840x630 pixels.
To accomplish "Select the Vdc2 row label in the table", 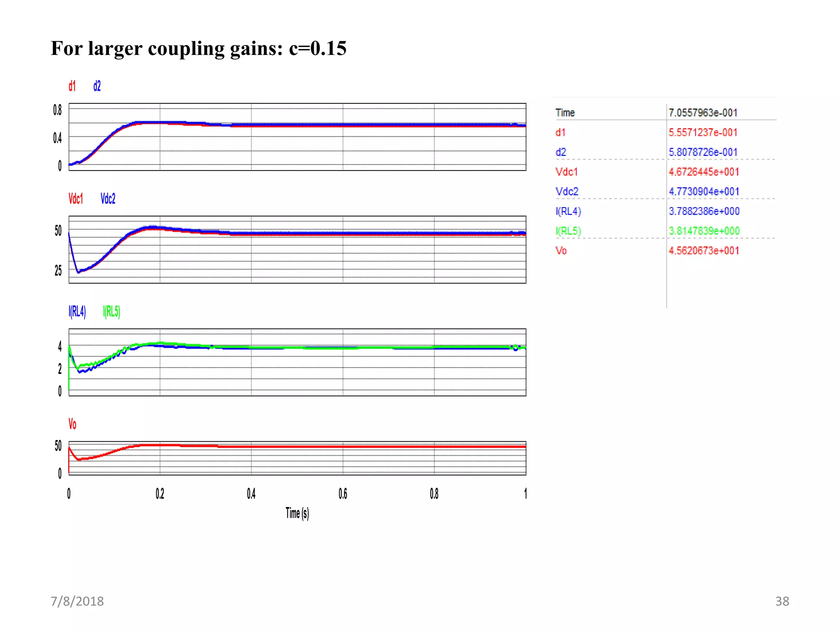I will (x=567, y=192).
